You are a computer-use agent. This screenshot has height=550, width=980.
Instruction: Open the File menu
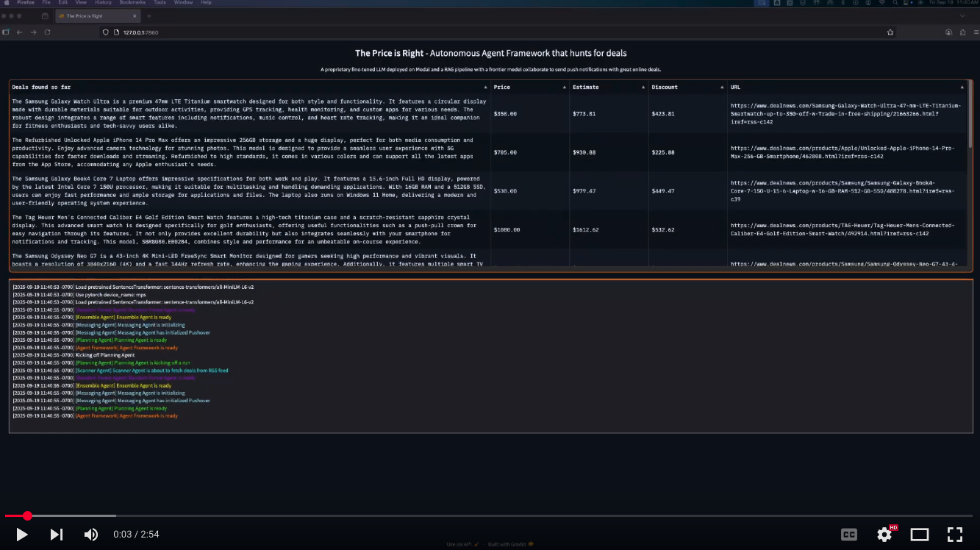pyautogui.click(x=46, y=2)
